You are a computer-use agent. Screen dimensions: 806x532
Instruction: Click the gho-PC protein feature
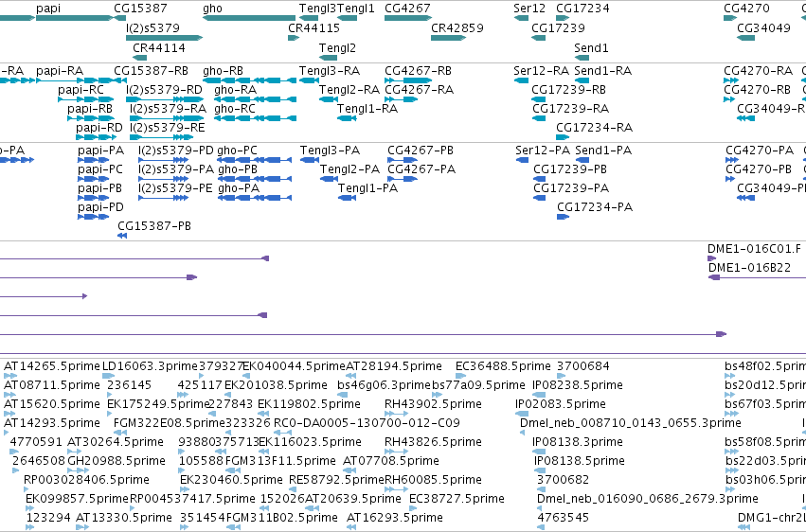pyautogui.click(x=255, y=160)
